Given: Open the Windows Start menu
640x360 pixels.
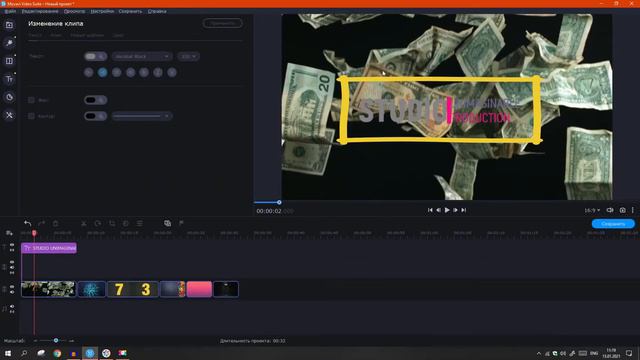Looking at the screenshot, I should point(8,353).
